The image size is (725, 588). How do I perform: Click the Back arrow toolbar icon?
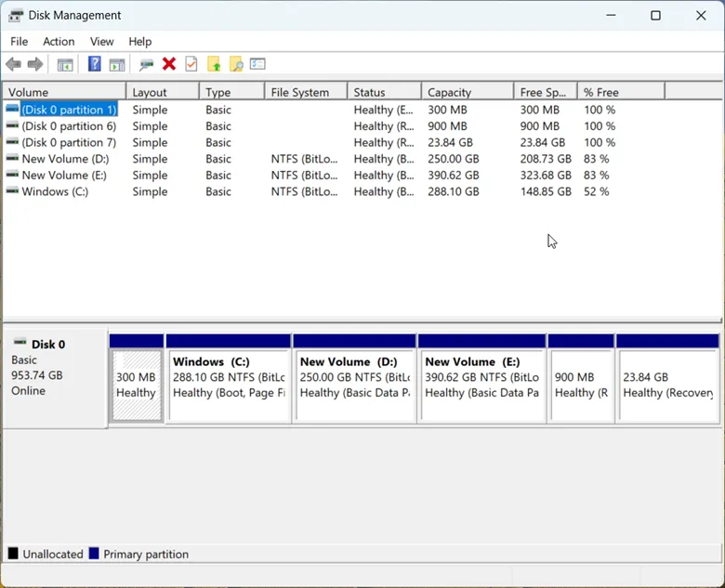[13, 64]
